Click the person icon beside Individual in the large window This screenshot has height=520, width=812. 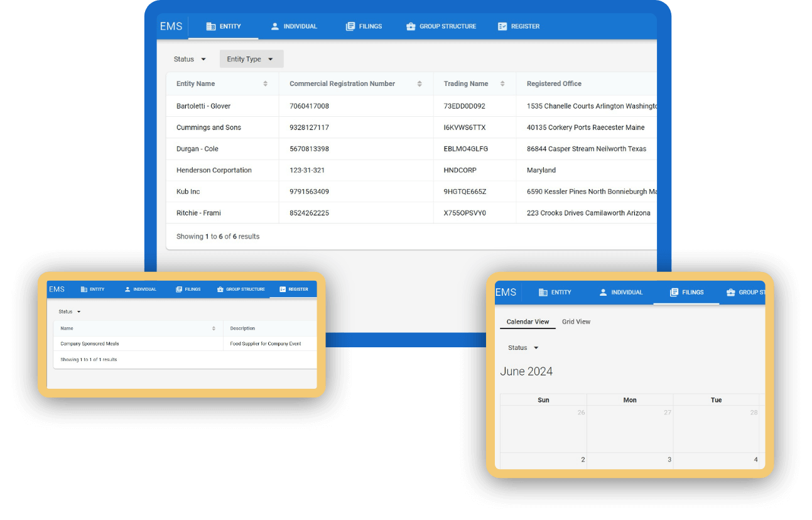point(274,26)
